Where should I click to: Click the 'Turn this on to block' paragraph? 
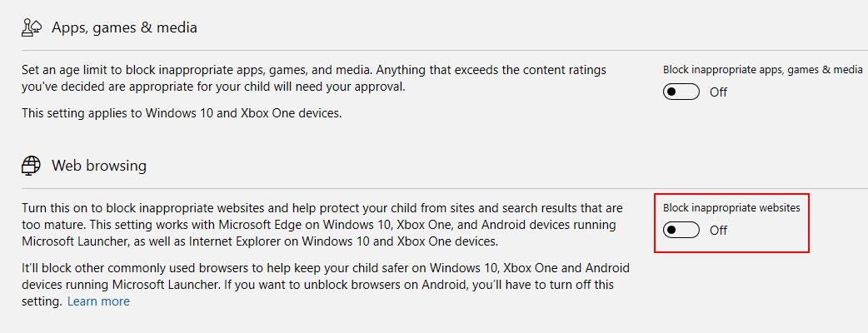pyautogui.click(x=322, y=225)
